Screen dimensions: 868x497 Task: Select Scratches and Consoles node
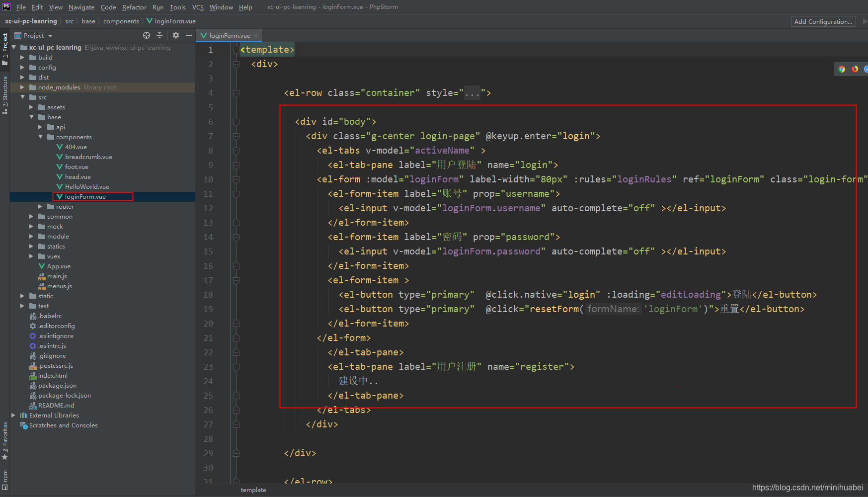click(x=59, y=425)
